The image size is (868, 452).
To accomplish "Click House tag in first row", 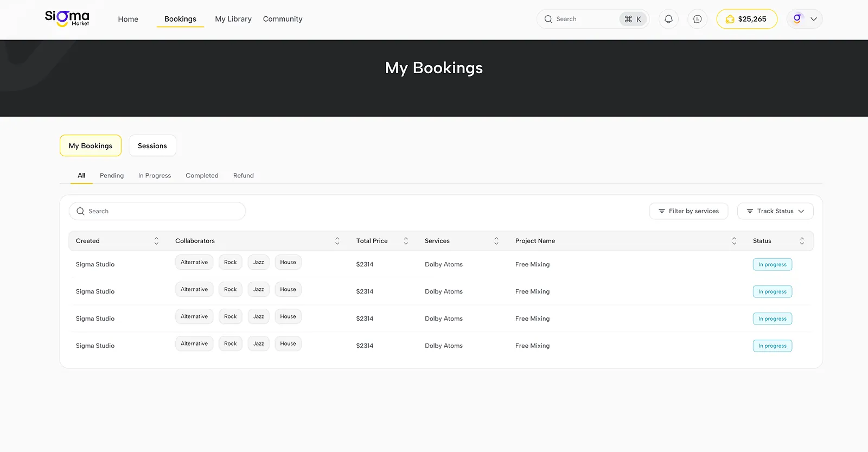I will 288,262.
